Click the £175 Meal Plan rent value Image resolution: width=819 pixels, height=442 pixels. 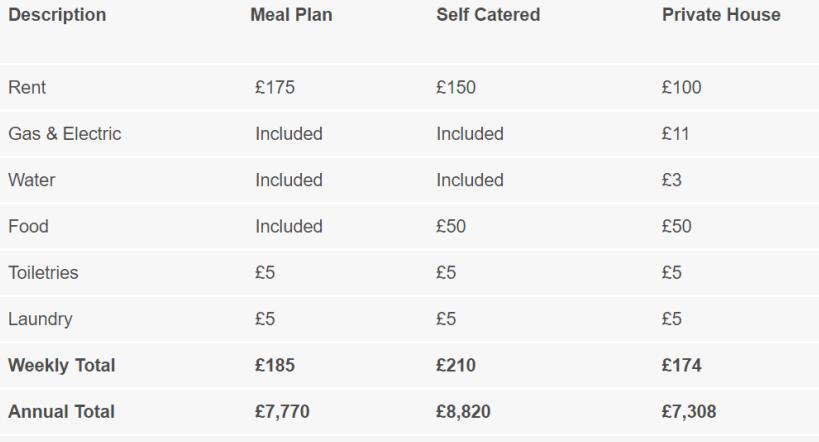(x=275, y=87)
